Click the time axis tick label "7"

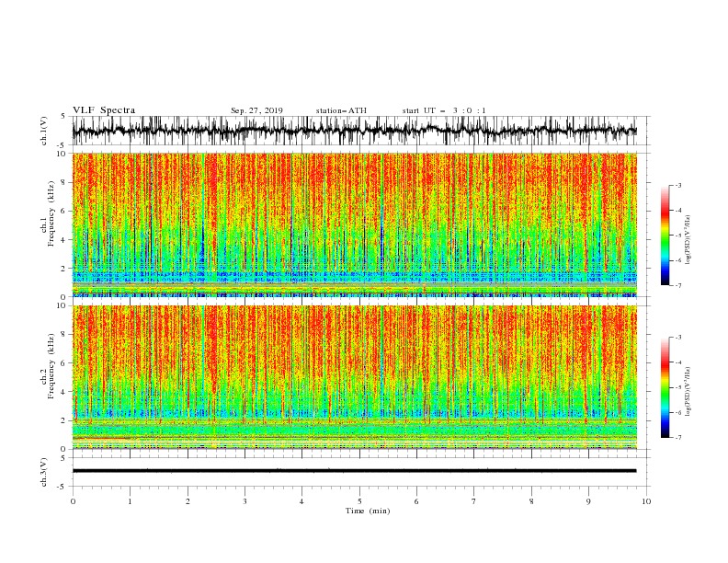pyautogui.click(x=474, y=501)
